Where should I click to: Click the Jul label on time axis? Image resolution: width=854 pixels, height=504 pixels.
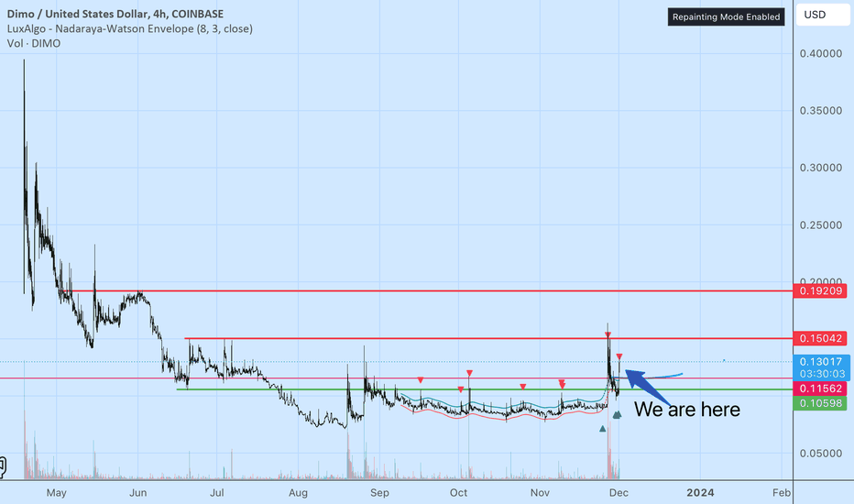coord(217,493)
